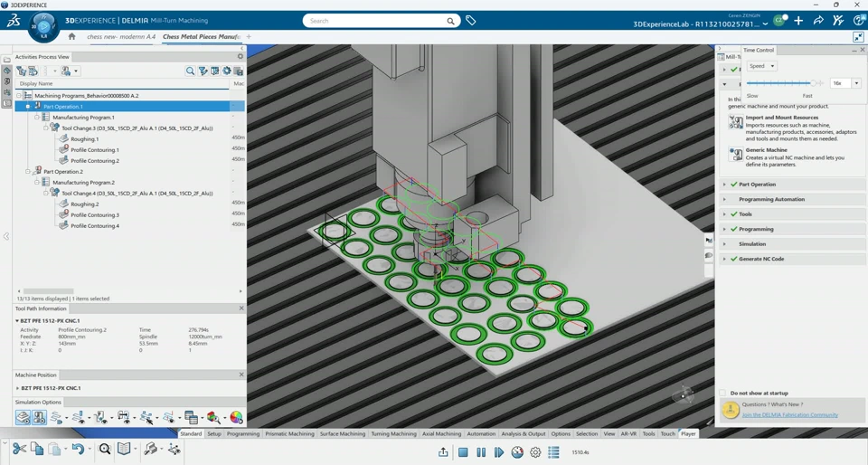Collapse Part Operation.1 tree node
This screenshot has width=868, height=465.
tap(28, 106)
